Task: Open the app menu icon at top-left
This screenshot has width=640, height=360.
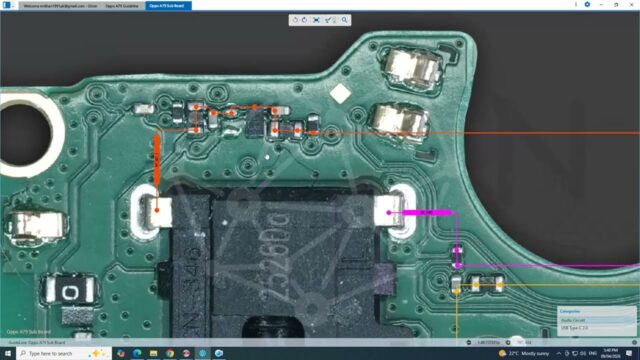Action: (7, 5)
